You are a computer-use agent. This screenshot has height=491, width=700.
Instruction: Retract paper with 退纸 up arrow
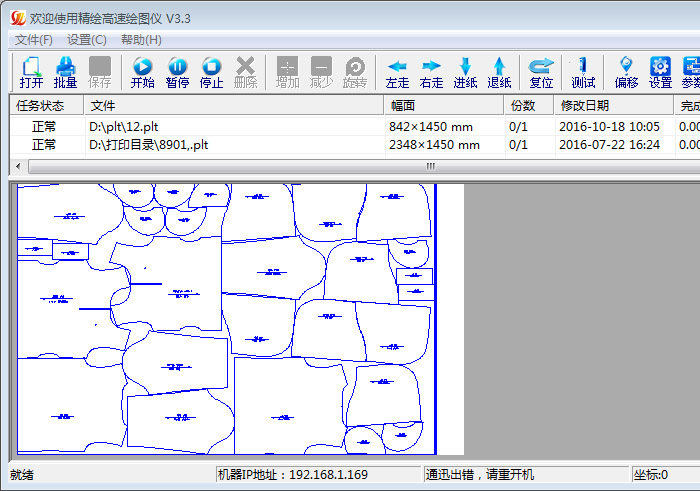pyautogui.click(x=499, y=72)
